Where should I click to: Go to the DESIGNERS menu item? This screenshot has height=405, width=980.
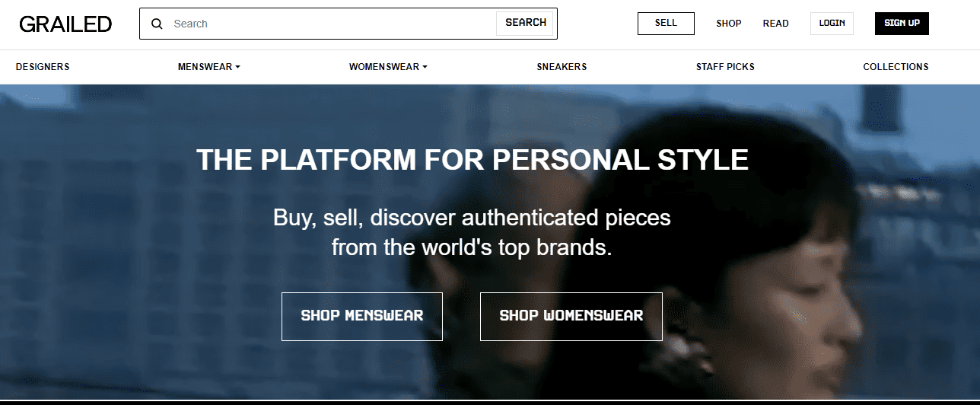[43, 67]
